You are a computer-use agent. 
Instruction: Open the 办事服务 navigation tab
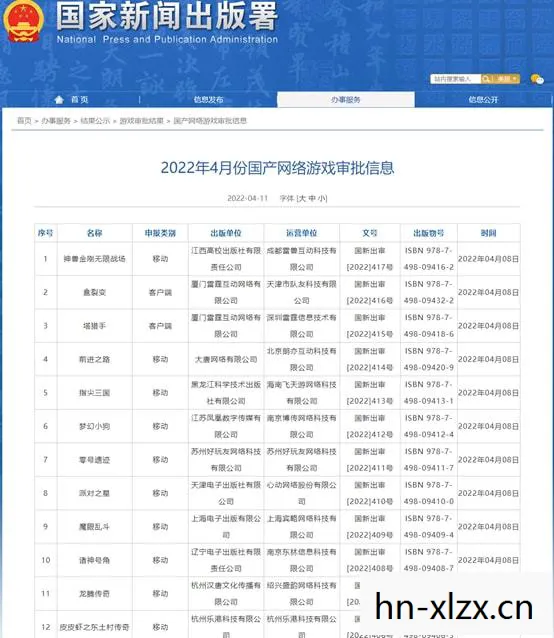point(346,100)
